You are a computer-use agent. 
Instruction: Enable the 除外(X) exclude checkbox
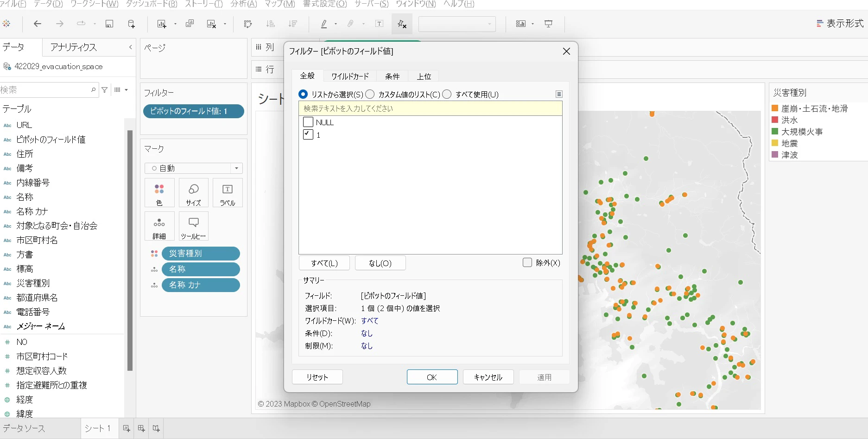tap(527, 262)
